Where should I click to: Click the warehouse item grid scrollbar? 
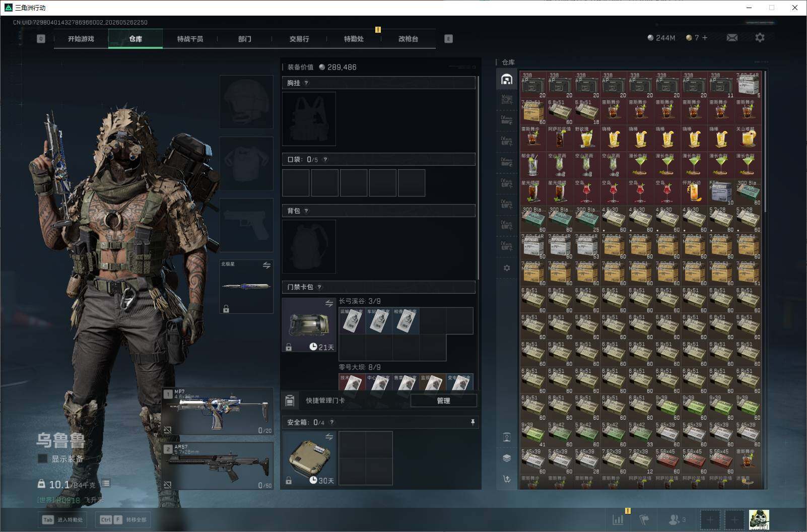(765, 141)
